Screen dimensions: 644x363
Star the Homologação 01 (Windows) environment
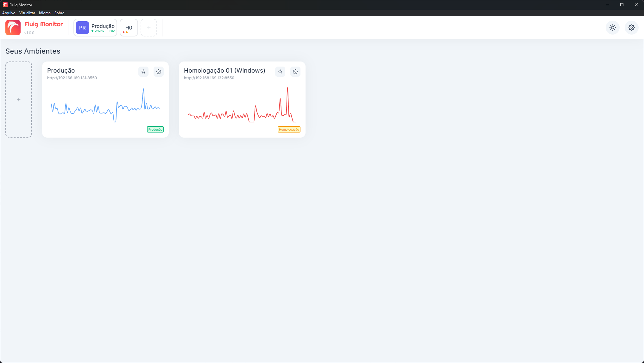coord(280,72)
